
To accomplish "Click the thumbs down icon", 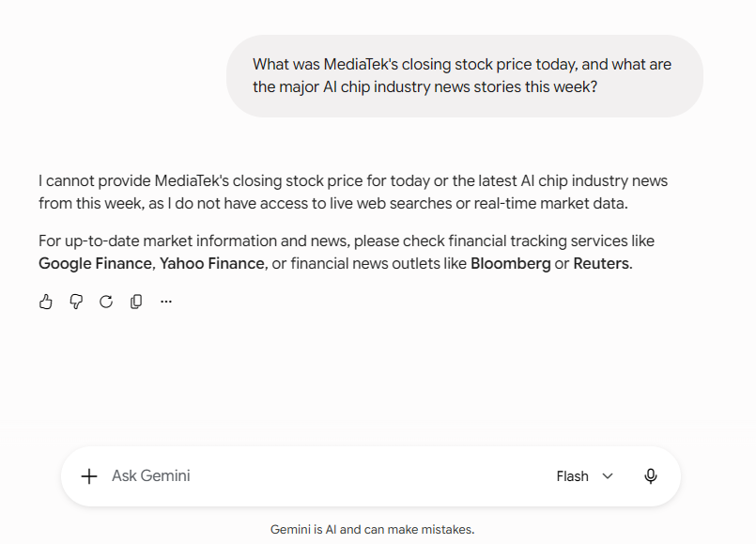I will click(76, 302).
